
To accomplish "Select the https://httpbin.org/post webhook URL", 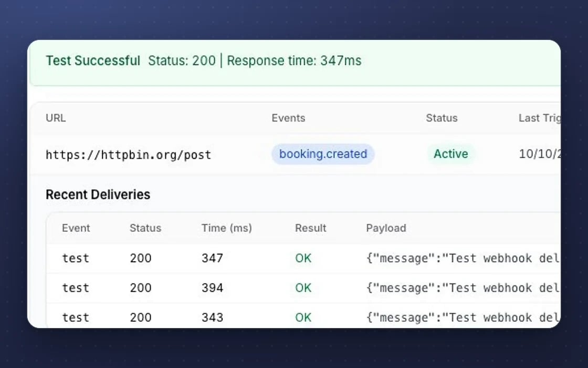I will pyautogui.click(x=128, y=155).
